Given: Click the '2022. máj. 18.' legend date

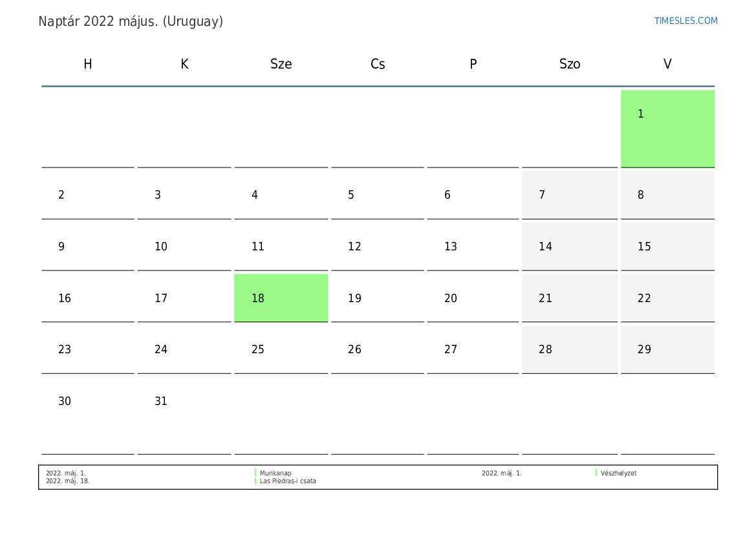Looking at the screenshot, I should point(67,481).
